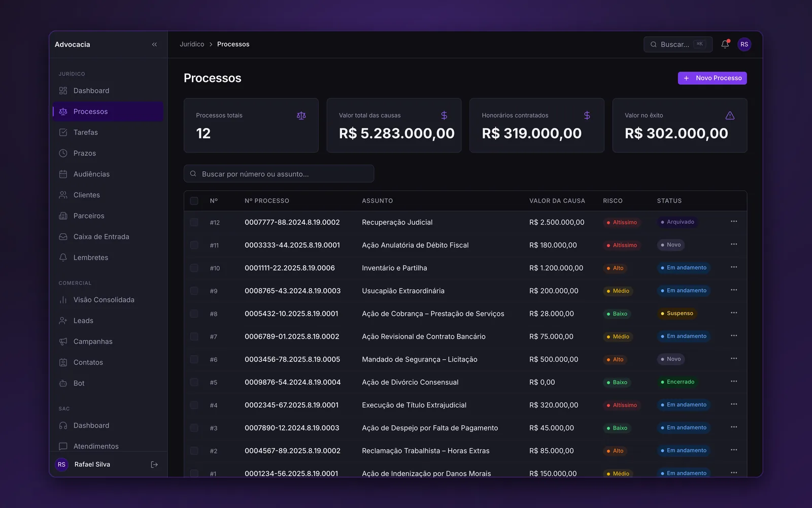Image resolution: width=812 pixels, height=508 pixels.
Task: Go to Clientes in sidebar
Action: pos(108,195)
